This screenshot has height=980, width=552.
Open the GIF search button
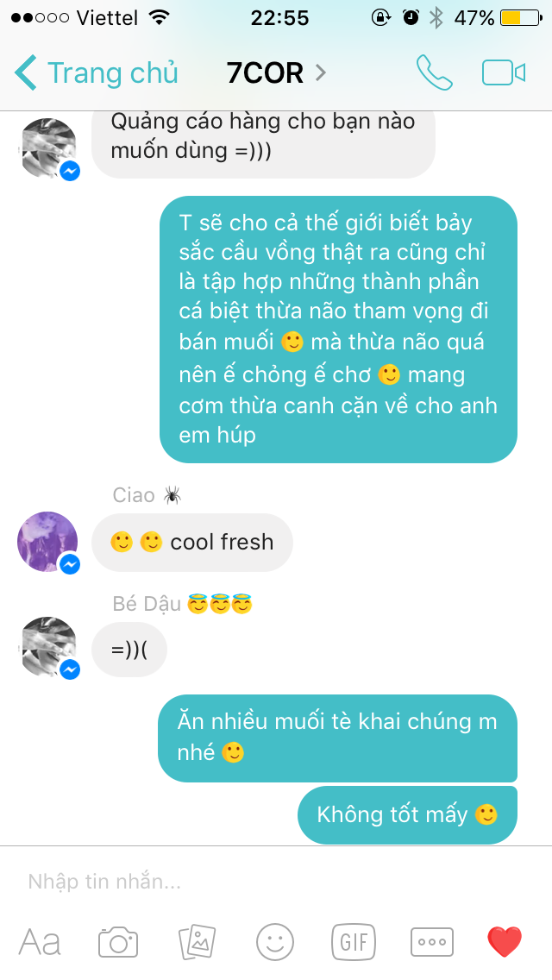click(x=354, y=942)
